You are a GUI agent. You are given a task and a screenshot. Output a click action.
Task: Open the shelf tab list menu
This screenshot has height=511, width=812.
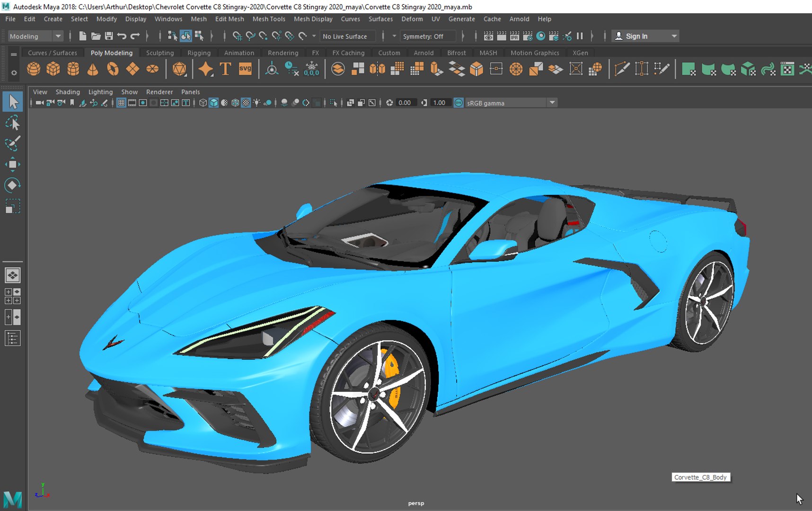point(14,54)
